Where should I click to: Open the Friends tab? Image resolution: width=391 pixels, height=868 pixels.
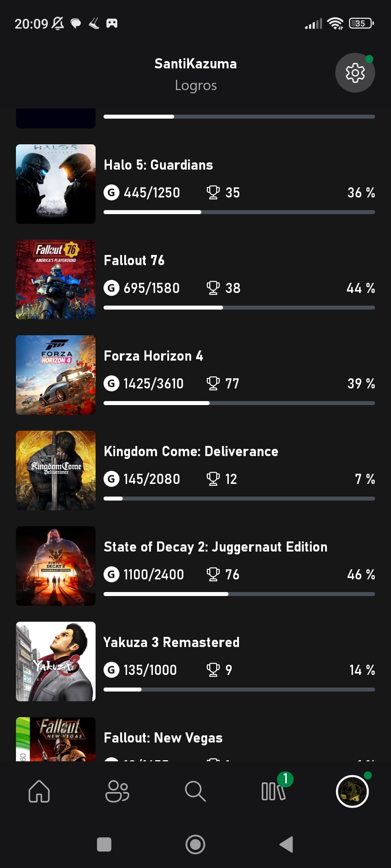pos(117,791)
